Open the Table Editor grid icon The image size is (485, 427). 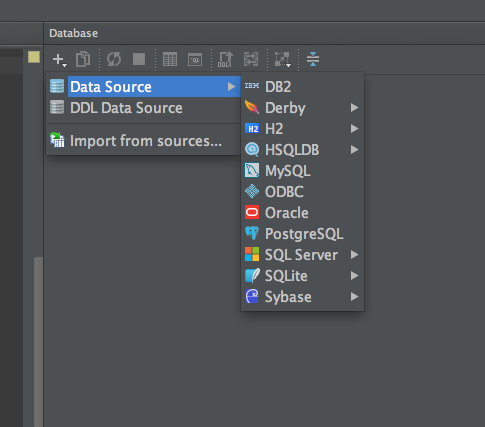170,59
